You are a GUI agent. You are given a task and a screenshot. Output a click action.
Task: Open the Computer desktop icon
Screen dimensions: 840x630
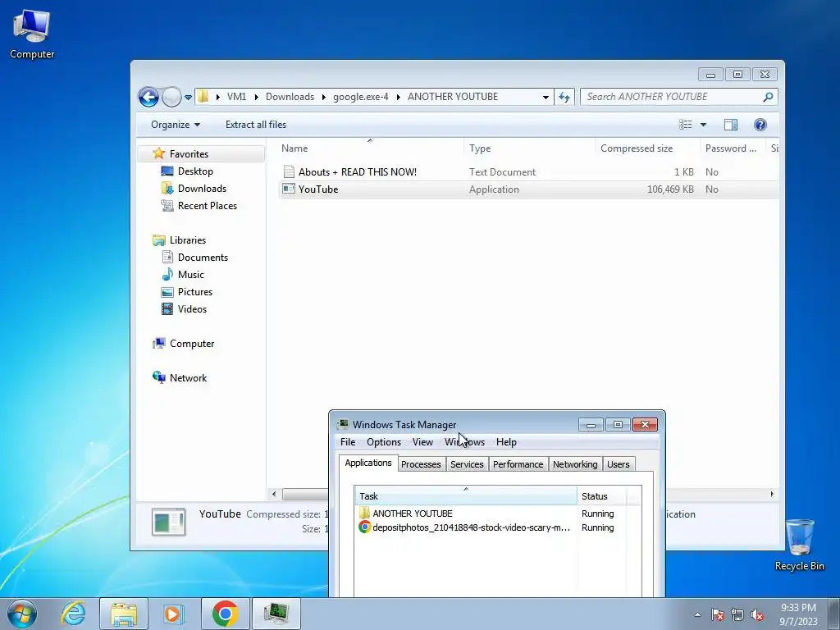32,34
